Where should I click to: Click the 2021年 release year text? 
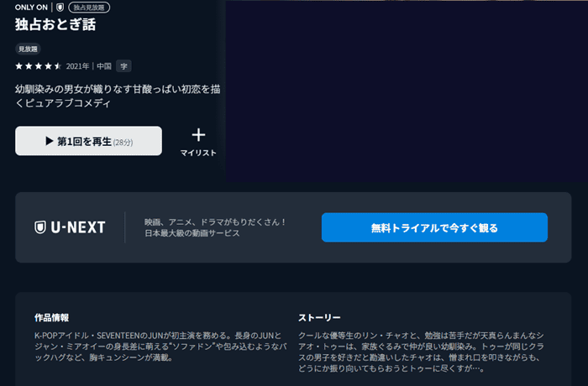pos(77,66)
